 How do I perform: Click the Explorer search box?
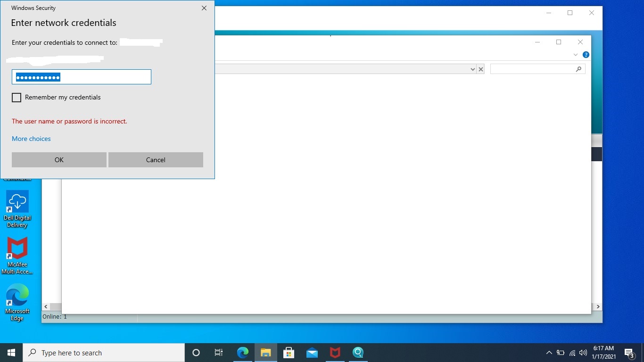point(532,69)
